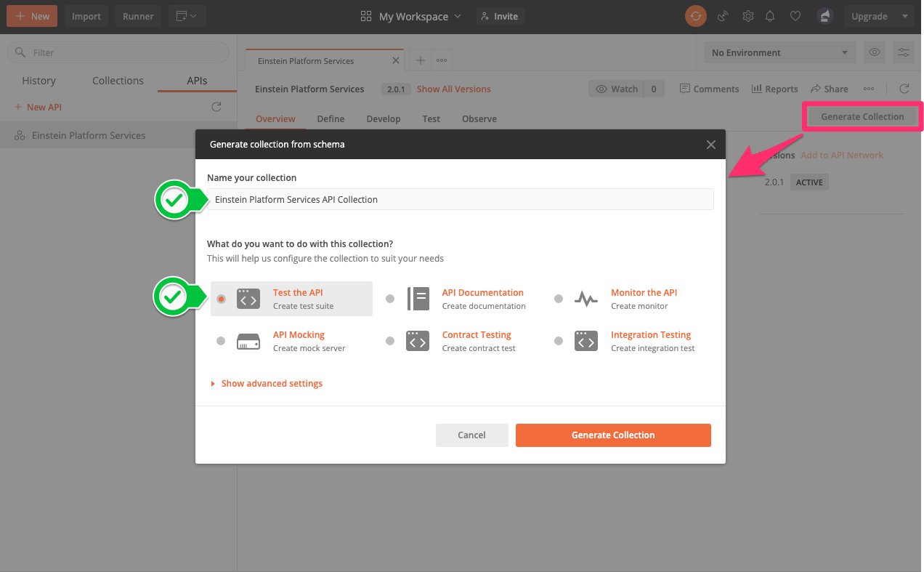Open settings gear icon in header
Viewport: 924px width, 572px height.
coord(747,16)
